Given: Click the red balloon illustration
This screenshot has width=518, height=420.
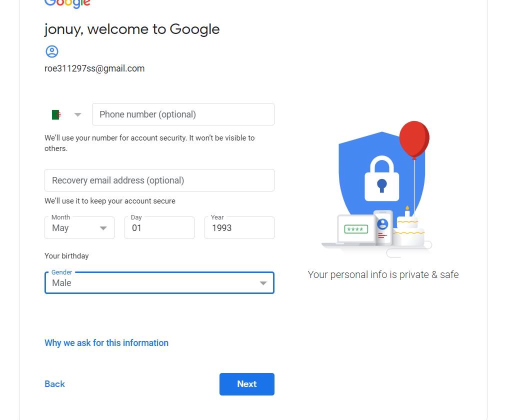Looking at the screenshot, I should [414, 139].
